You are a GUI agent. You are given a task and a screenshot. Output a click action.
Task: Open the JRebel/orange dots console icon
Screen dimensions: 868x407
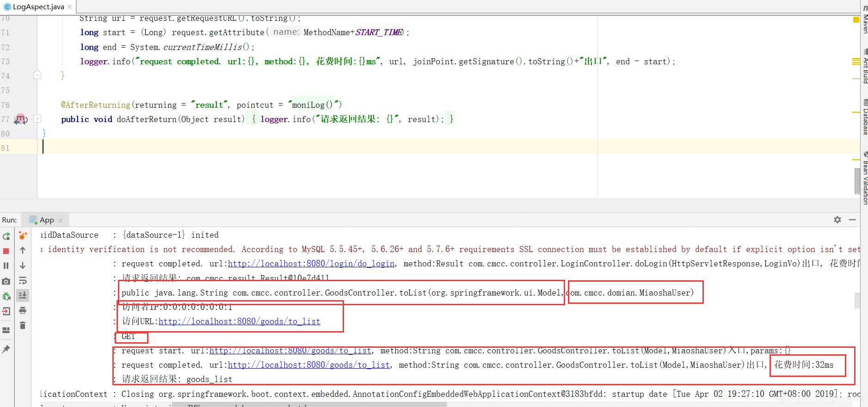pyautogui.click(x=23, y=235)
